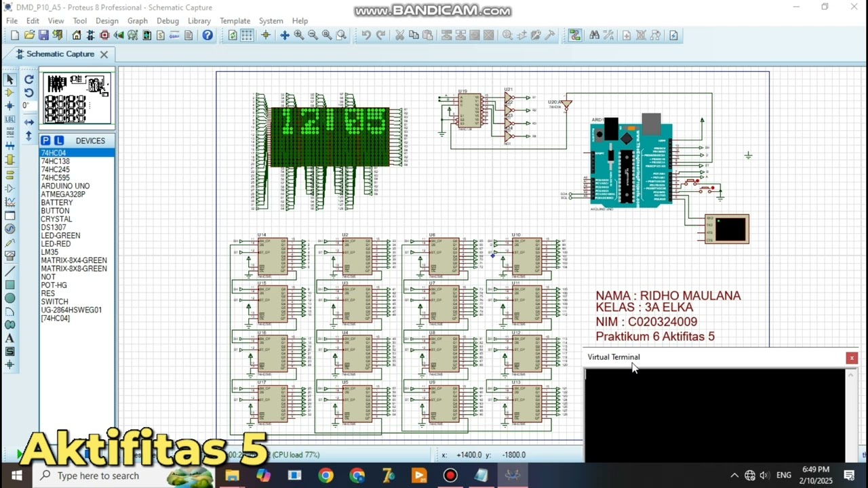
Task: Open the File menu
Action: (x=12, y=21)
